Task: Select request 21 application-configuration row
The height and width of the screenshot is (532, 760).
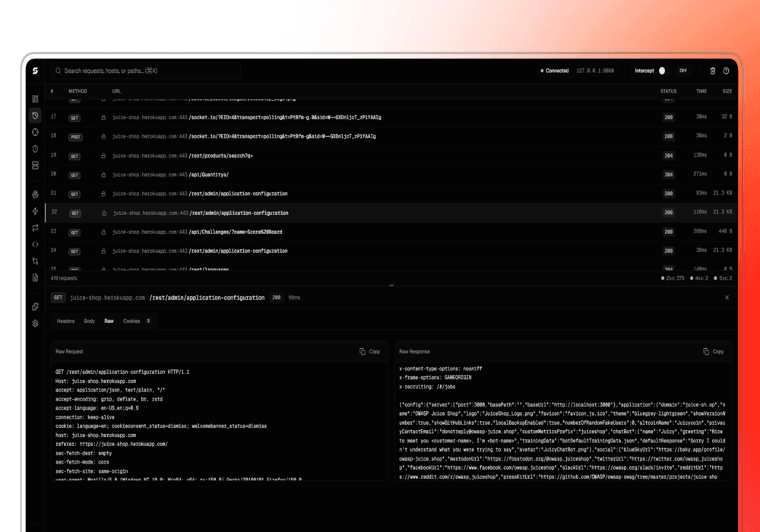Action: [x=391, y=194]
